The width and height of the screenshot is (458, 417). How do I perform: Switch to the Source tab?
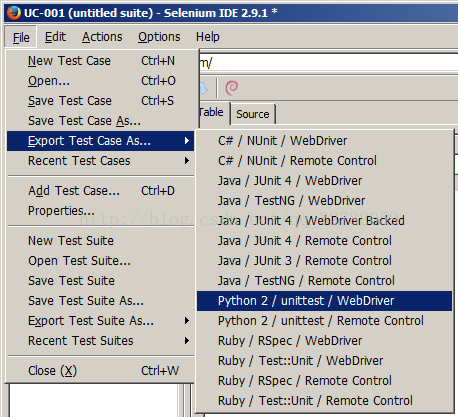point(253,114)
